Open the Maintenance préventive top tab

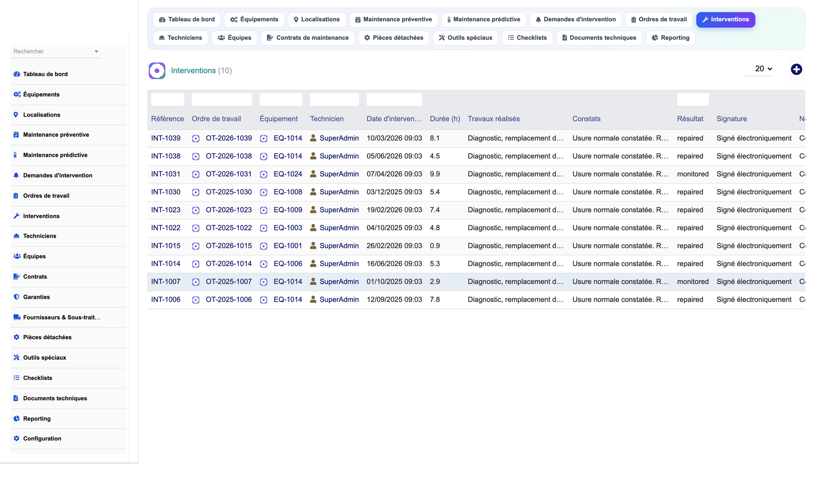393,20
